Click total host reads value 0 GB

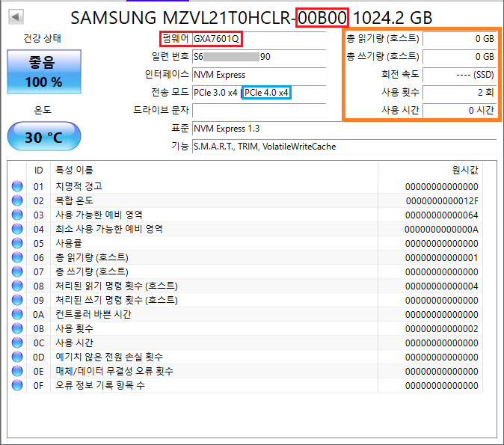coord(460,39)
